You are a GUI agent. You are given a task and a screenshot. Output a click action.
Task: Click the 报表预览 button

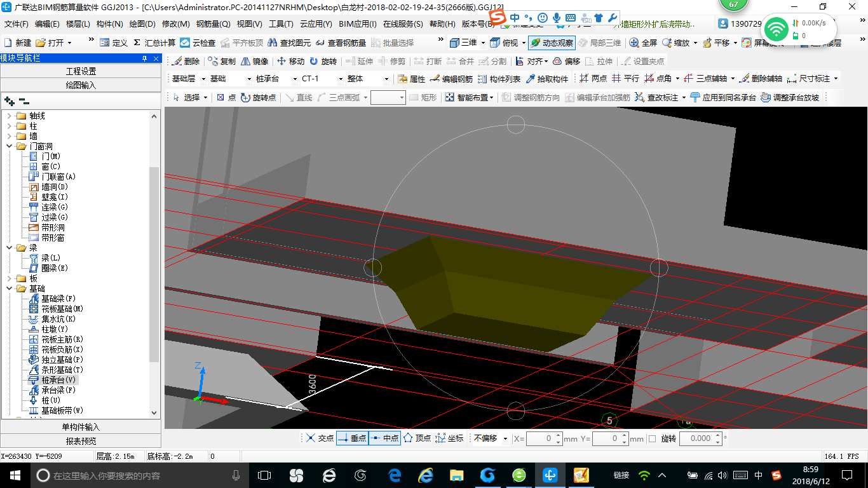[81, 440]
